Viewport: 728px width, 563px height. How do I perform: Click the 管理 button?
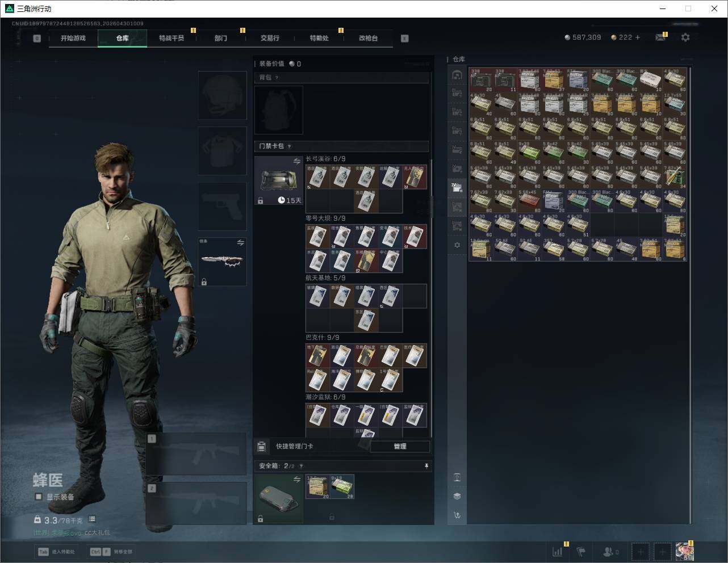(x=400, y=447)
